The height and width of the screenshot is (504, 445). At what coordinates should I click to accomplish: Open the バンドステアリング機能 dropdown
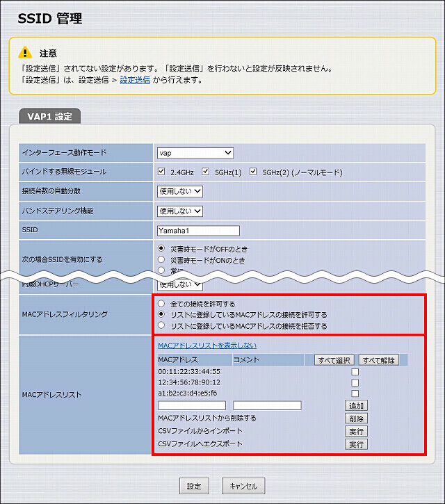[x=179, y=211]
